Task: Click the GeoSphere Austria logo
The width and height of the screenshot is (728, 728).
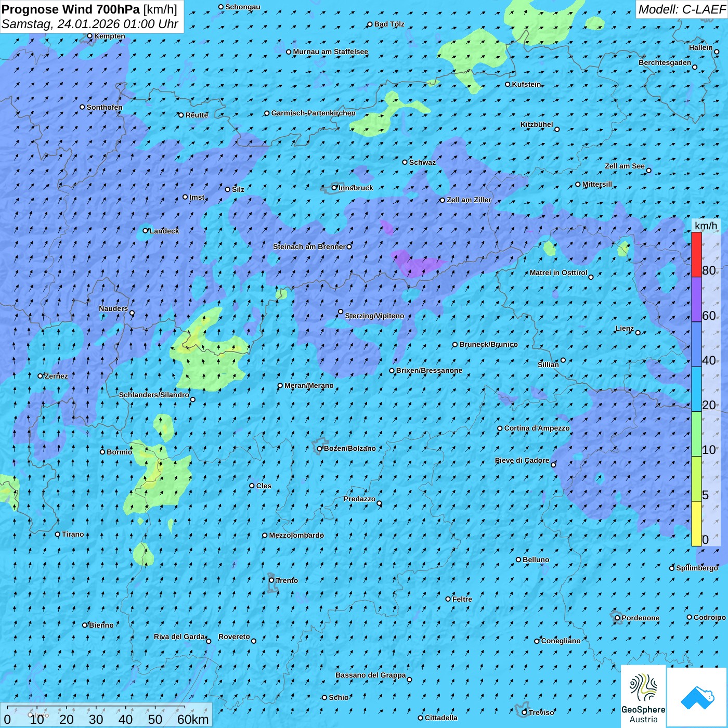Action: pos(643,697)
